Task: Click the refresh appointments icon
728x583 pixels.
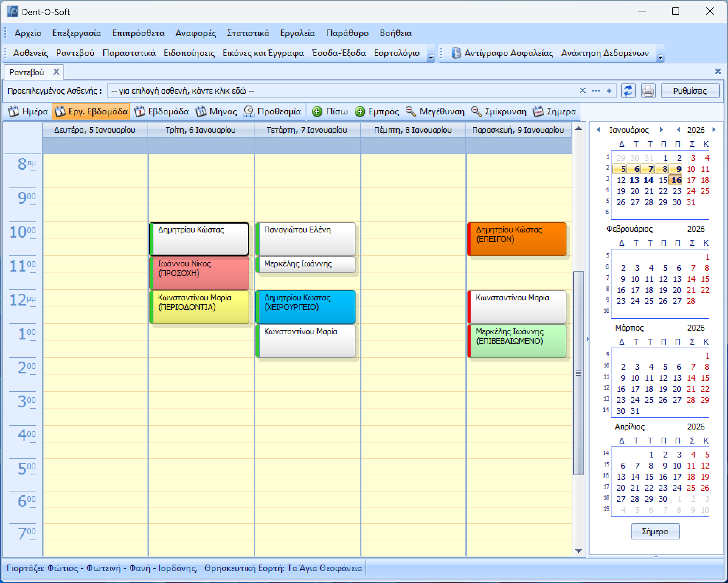Action: 628,91
